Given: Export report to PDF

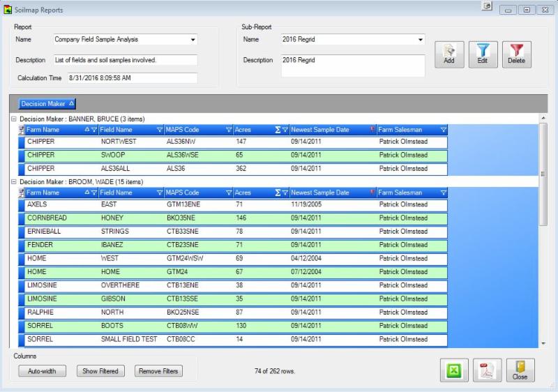Looking at the screenshot, I should (x=487, y=370).
